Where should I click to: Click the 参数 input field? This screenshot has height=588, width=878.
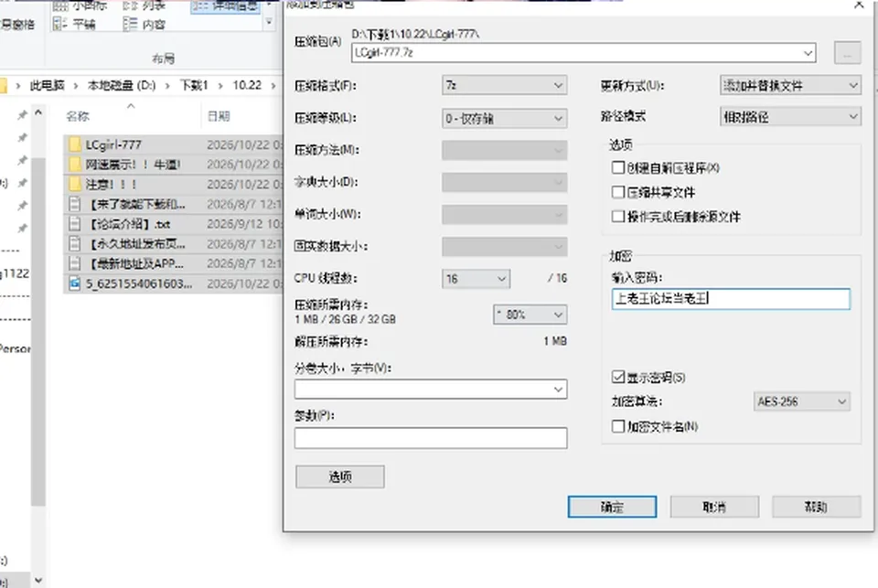pos(431,438)
